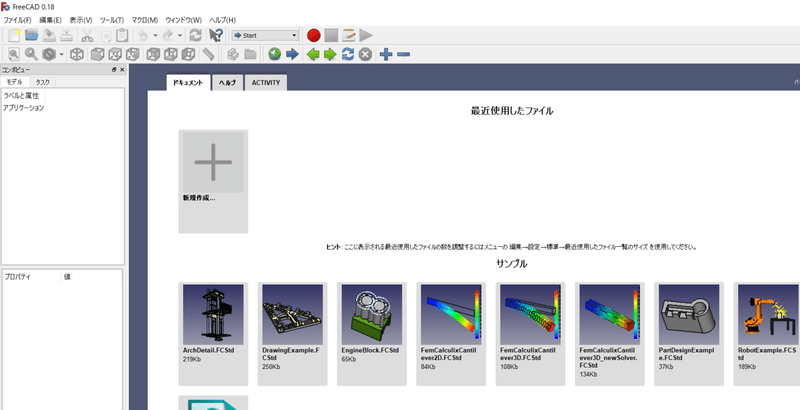Select the ヘルプ start page tab
This screenshot has height=410, width=800.
[228, 83]
